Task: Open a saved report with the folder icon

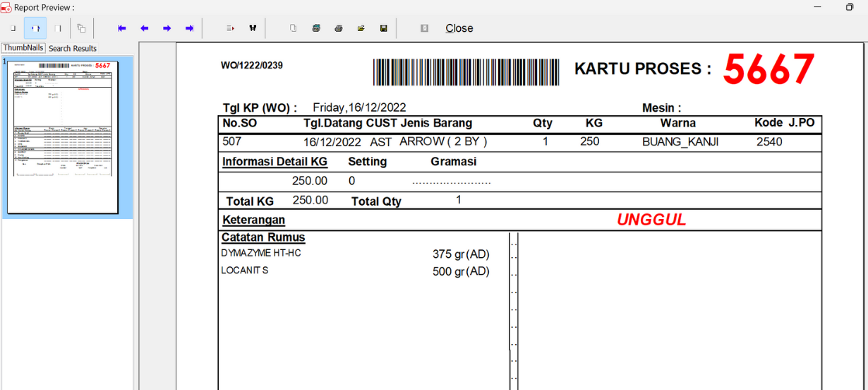Action: (x=361, y=28)
